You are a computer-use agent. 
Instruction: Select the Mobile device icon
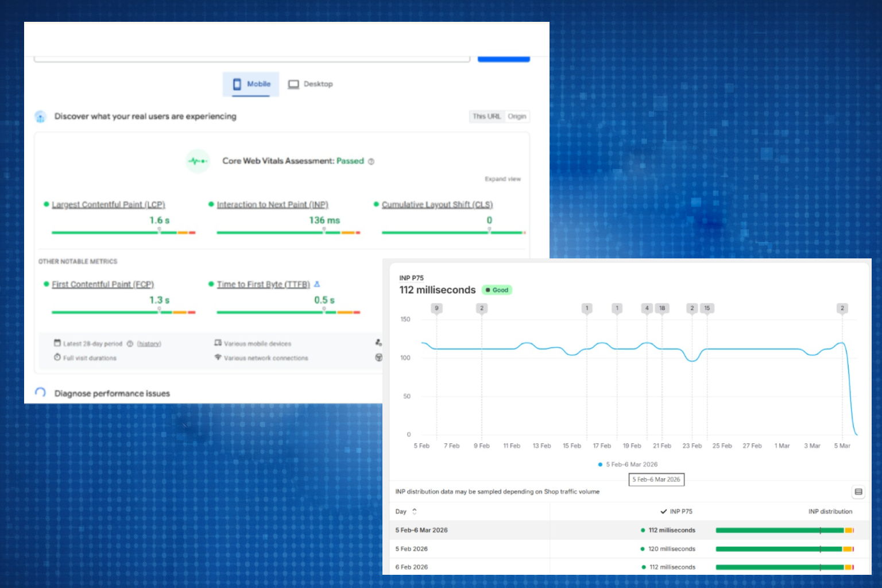click(x=238, y=84)
